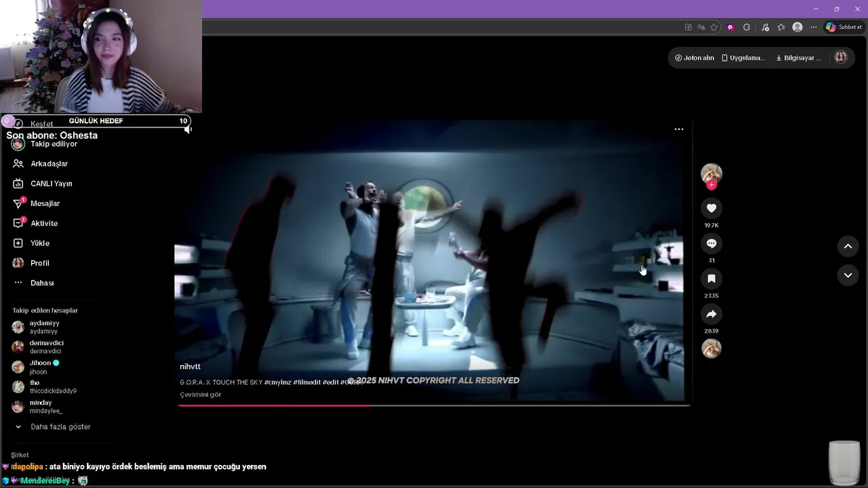This screenshot has height=488, width=868.
Task: Click Uygulama get app button
Action: click(x=743, y=58)
